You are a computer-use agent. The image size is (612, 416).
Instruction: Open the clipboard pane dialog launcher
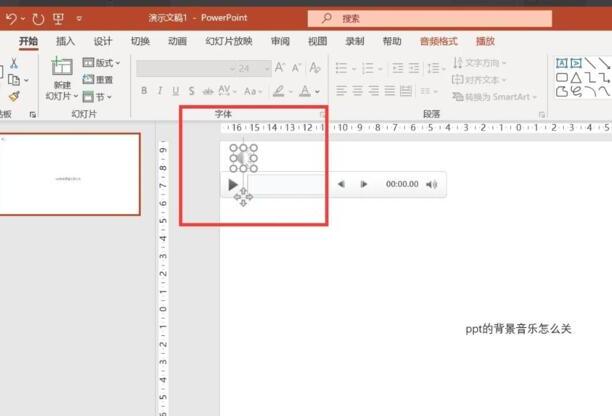pyautogui.click(x=33, y=114)
